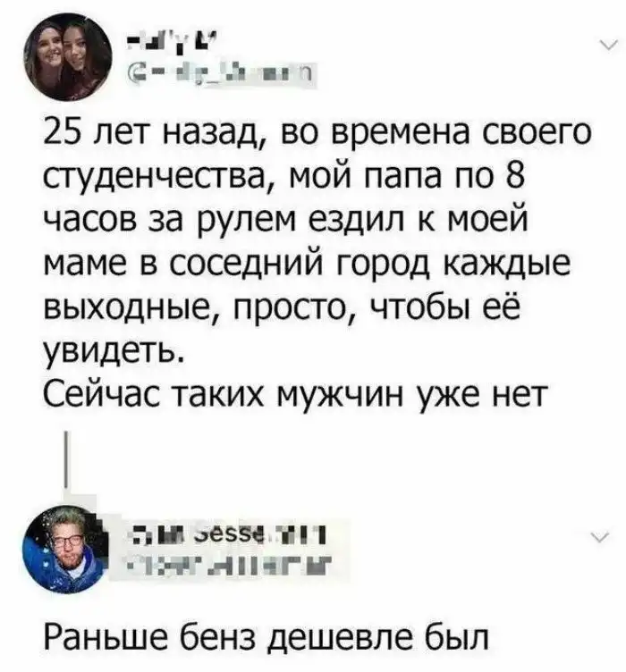This screenshot has height=672, width=626.
Task: Click the word 'увидеть.' in the tweet
Action: point(114,350)
